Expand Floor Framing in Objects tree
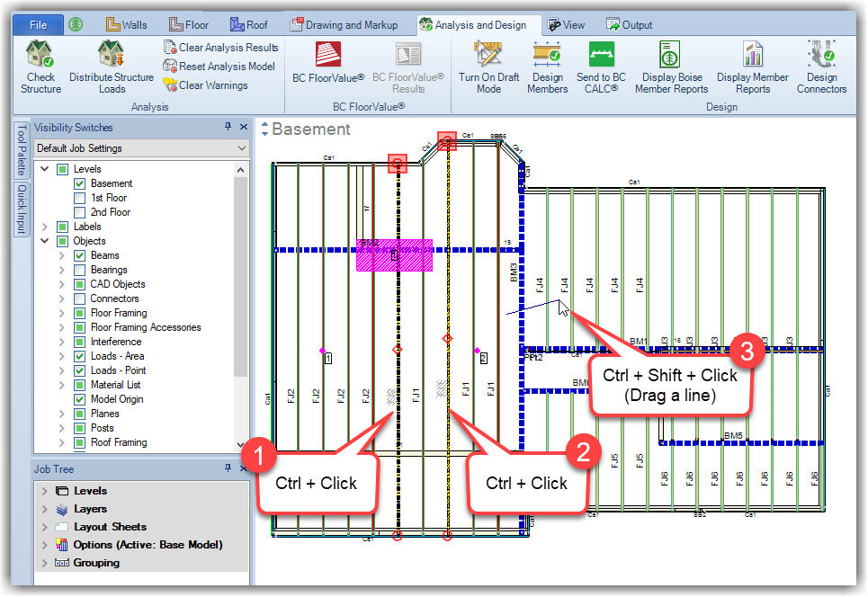The image size is (868, 597). coord(62,313)
